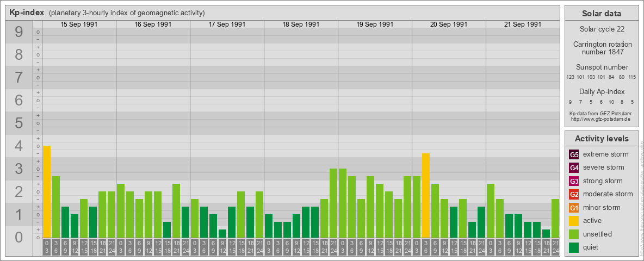Screen dimensions: 644x261
Task: Click the G2 moderate storm badge
Action: tap(574, 194)
